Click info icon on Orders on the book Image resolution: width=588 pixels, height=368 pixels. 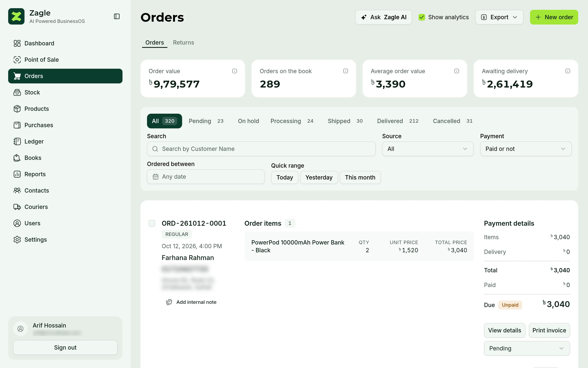[x=345, y=71]
